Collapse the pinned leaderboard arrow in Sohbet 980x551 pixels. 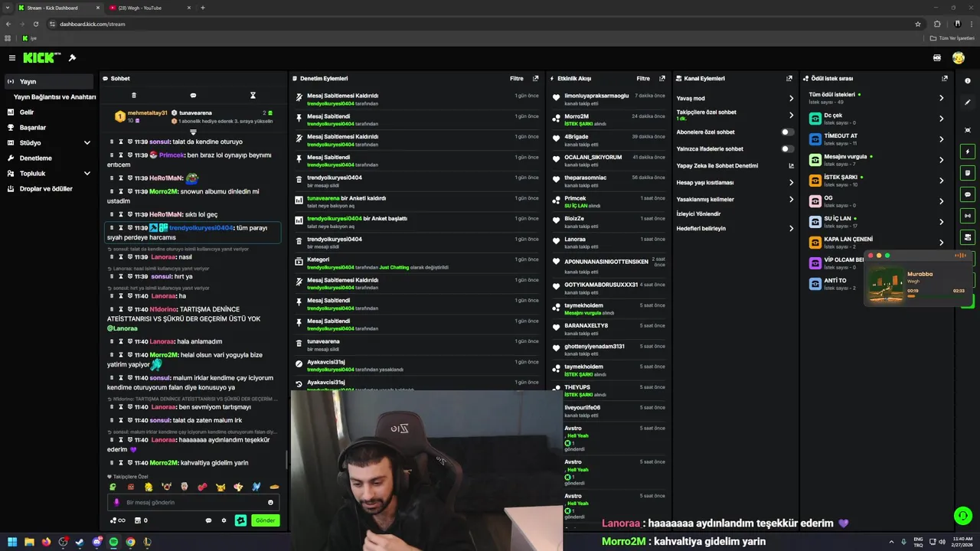193,132
